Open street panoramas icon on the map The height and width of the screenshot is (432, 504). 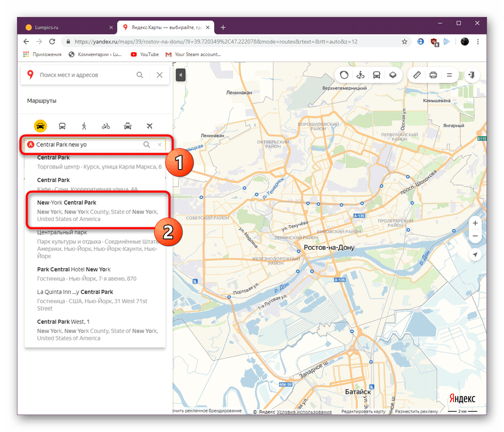(360, 75)
